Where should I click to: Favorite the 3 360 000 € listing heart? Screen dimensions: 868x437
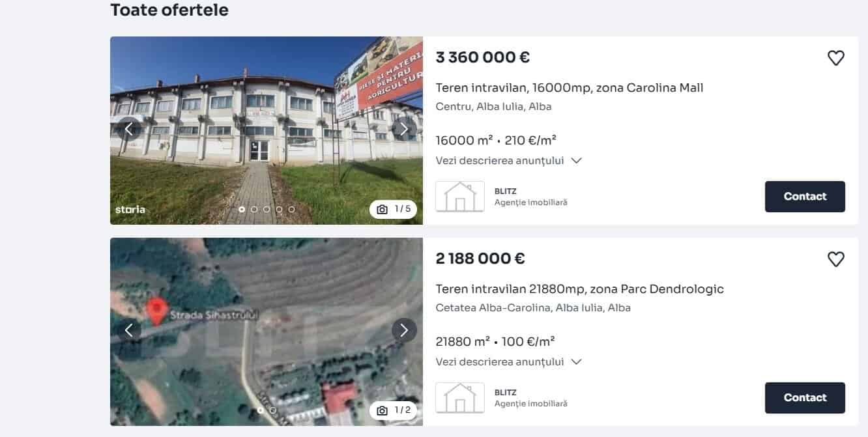click(835, 58)
